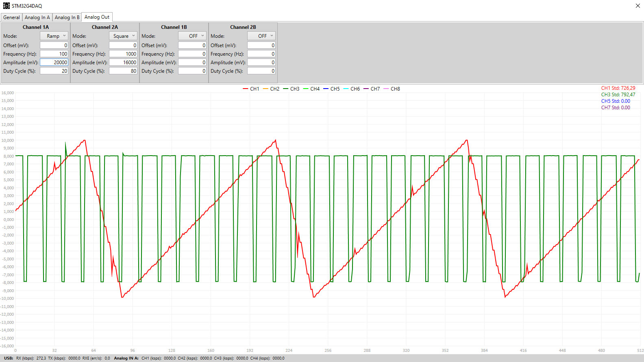Click the CH3 Std: 792,47 readout
This screenshot has height=362, width=644.
click(618, 94)
